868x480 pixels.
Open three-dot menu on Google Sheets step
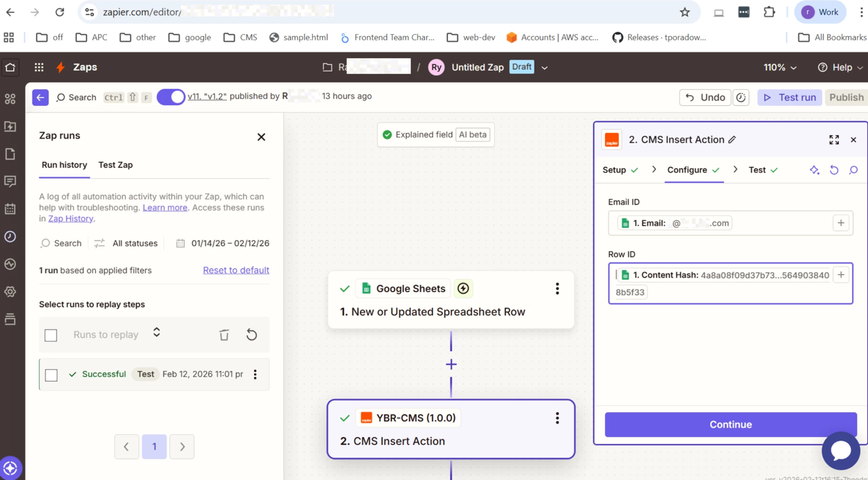coord(557,289)
